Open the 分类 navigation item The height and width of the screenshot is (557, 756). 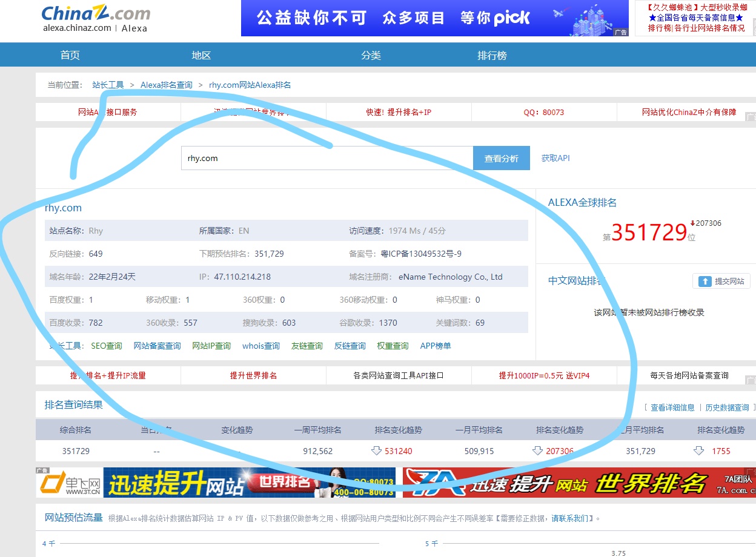tap(371, 55)
